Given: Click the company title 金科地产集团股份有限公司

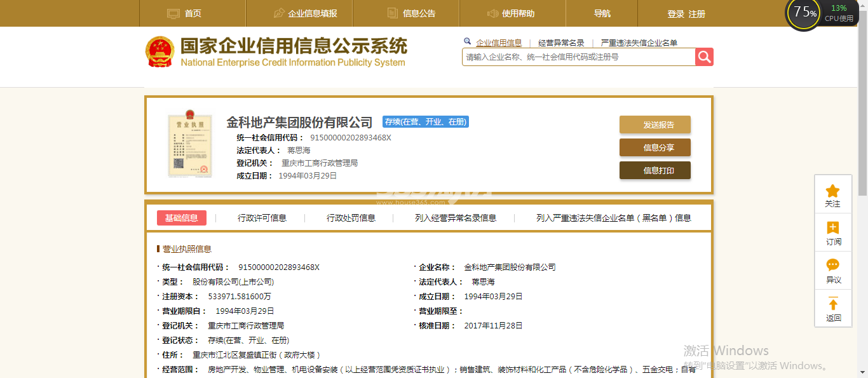Looking at the screenshot, I should [299, 122].
